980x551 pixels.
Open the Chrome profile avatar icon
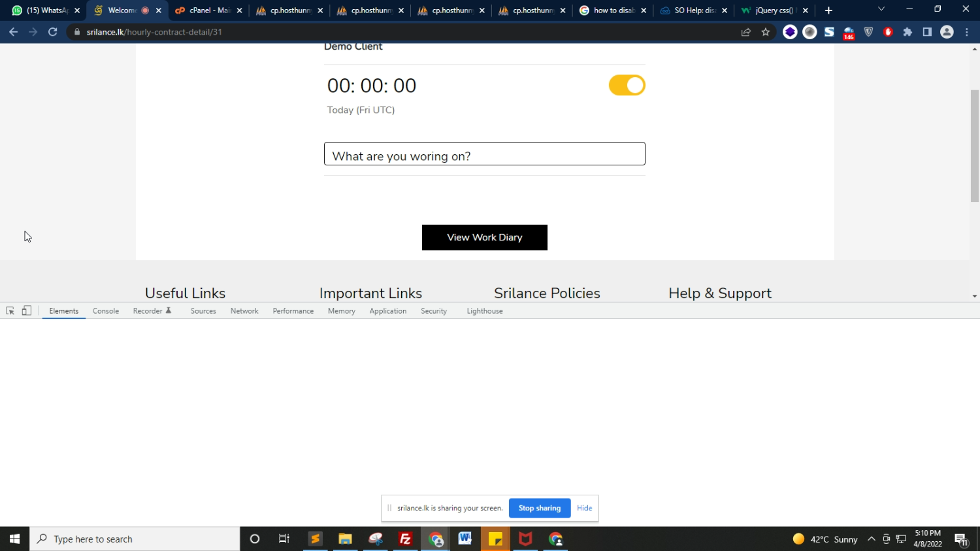click(947, 32)
